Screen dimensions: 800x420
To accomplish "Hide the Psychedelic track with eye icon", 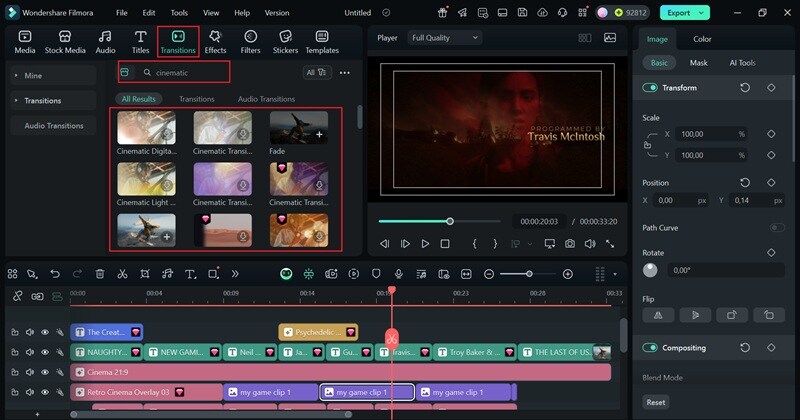I will tap(45, 332).
